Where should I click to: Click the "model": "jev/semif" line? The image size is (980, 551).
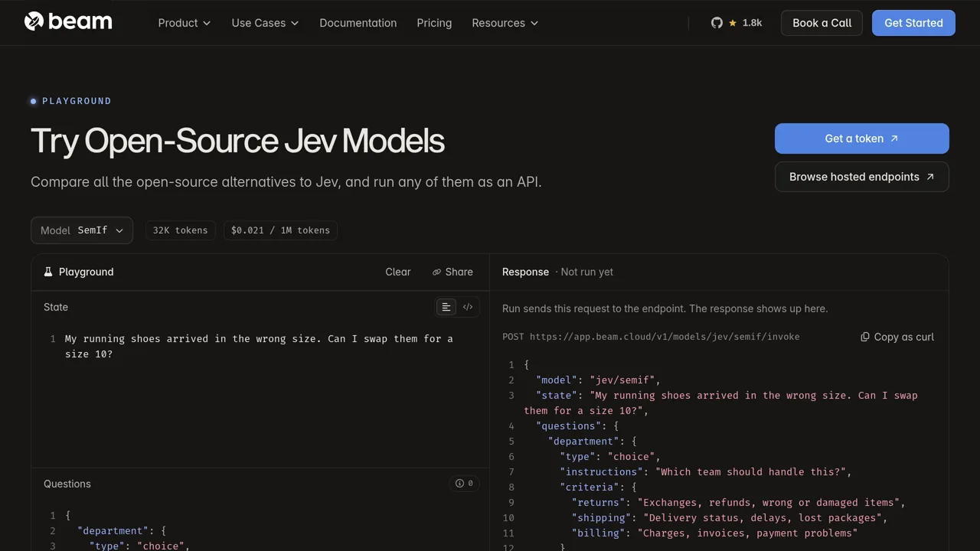pyautogui.click(x=598, y=380)
